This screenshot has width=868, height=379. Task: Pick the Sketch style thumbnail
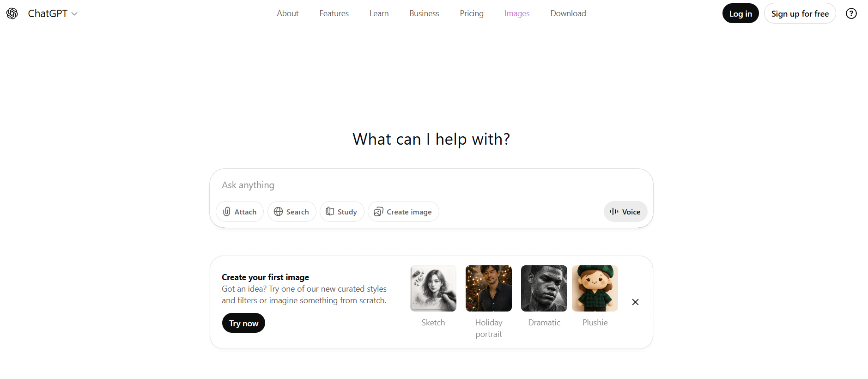coord(433,288)
